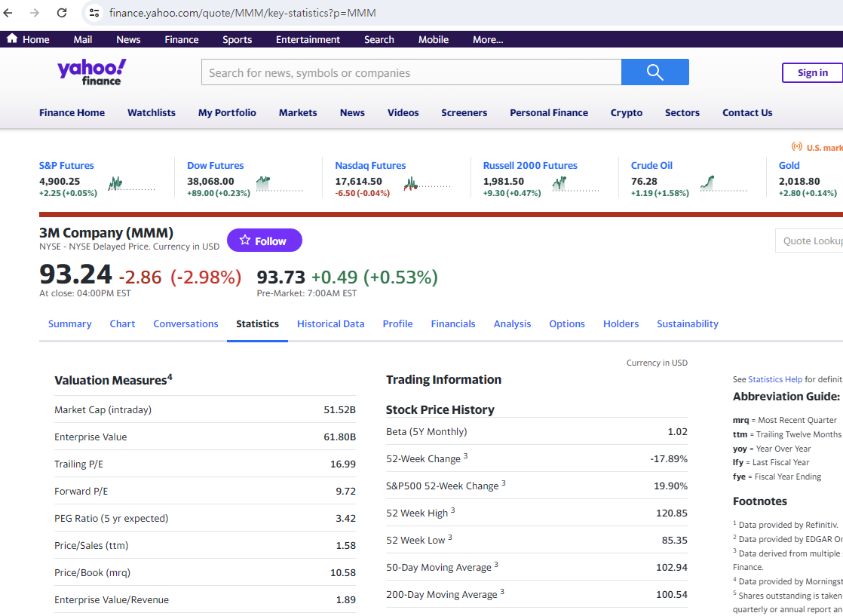Open Screeners
The image size is (843, 616).
click(464, 112)
